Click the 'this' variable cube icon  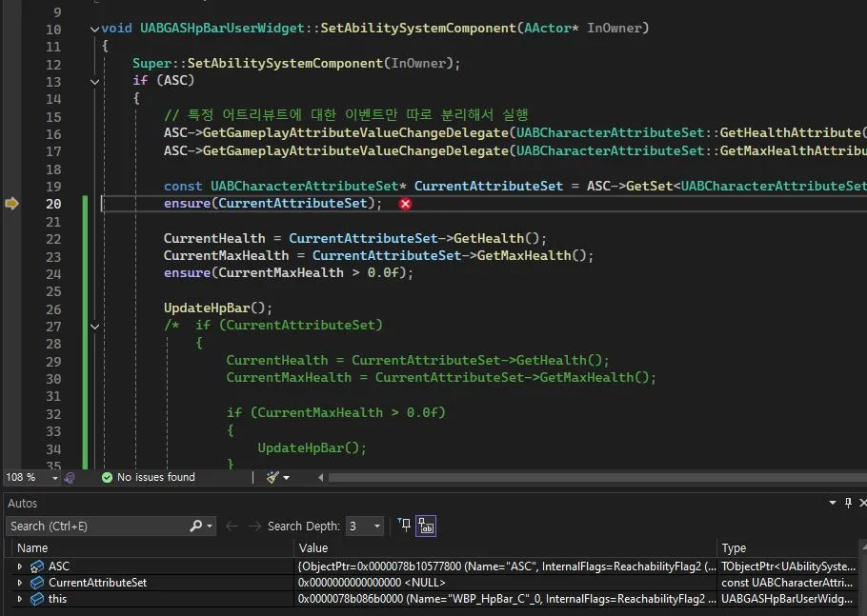pyautogui.click(x=37, y=599)
